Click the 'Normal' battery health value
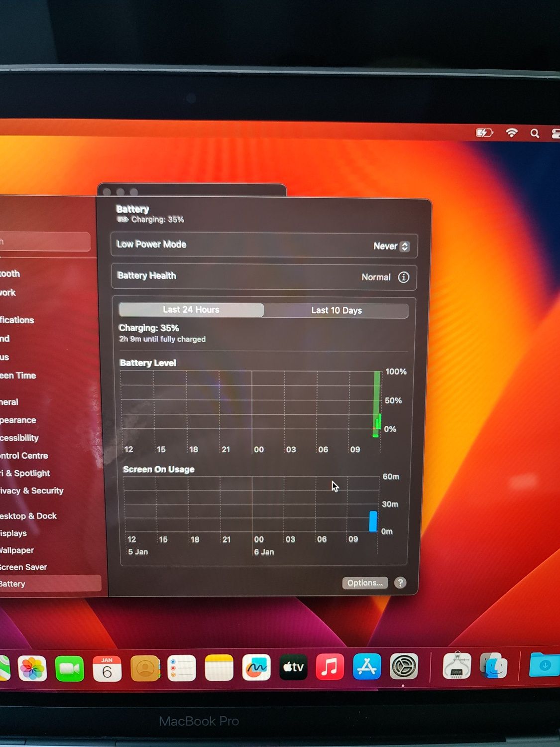The height and width of the screenshot is (747, 560). coord(376,277)
